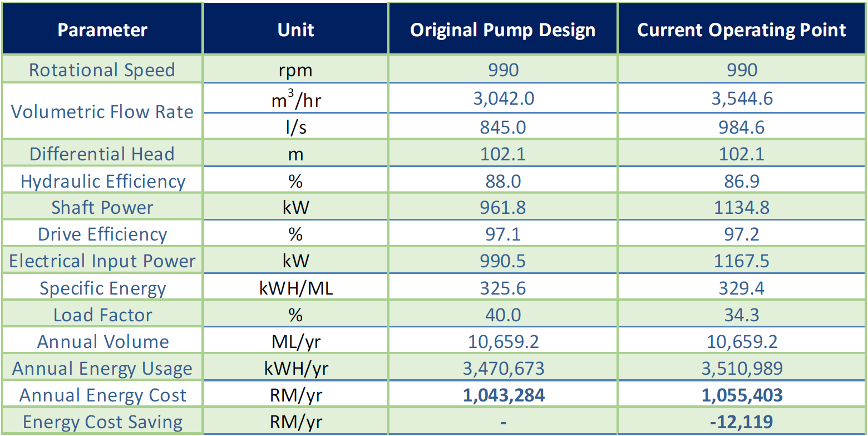Select the Volumetric Flow Rate label cell

(102, 111)
